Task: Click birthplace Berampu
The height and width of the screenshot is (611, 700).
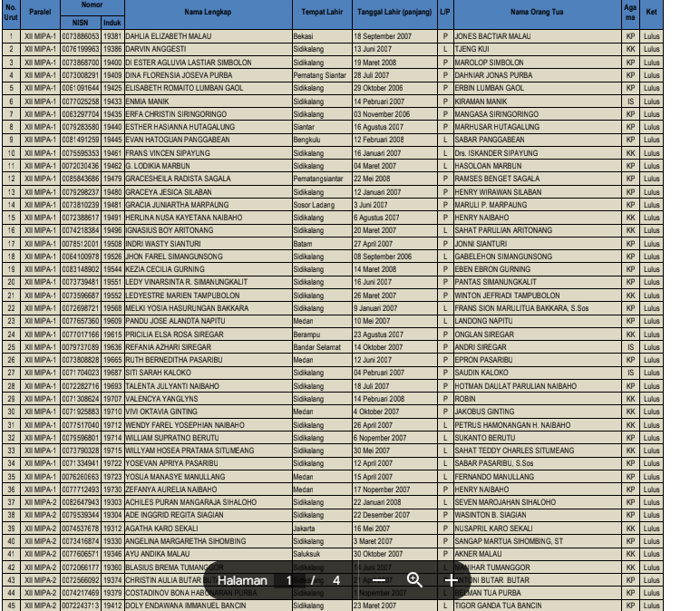Action: click(x=306, y=335)
